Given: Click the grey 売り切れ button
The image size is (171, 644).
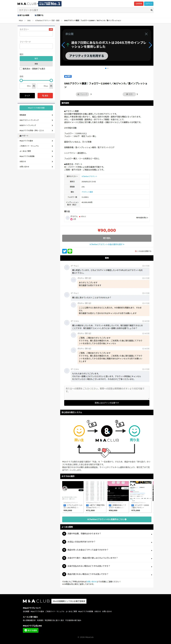Looking at the screenshot, I should coord(107,238).
